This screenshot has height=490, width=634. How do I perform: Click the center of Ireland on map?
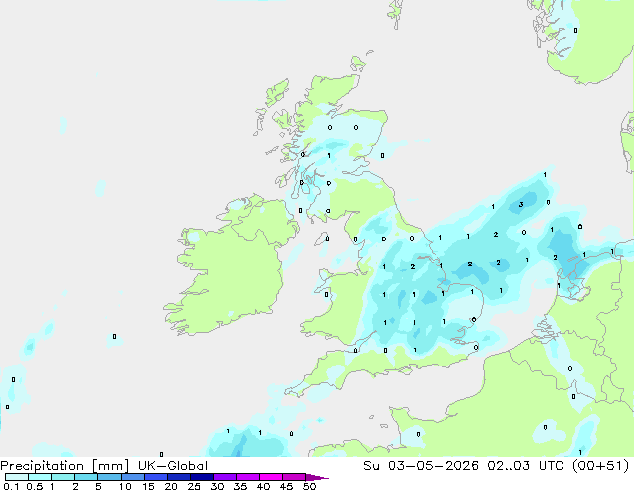point(228,269)
